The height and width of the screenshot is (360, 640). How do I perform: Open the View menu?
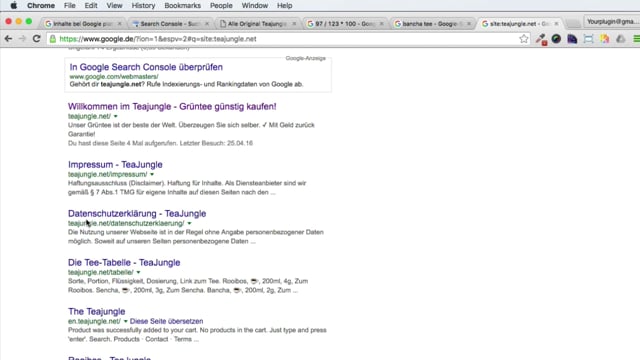pyautogui.click(x=114, y=6)
